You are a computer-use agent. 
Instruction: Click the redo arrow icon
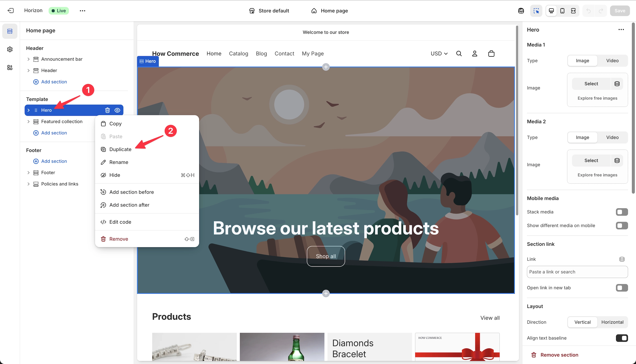click(601, 11)
